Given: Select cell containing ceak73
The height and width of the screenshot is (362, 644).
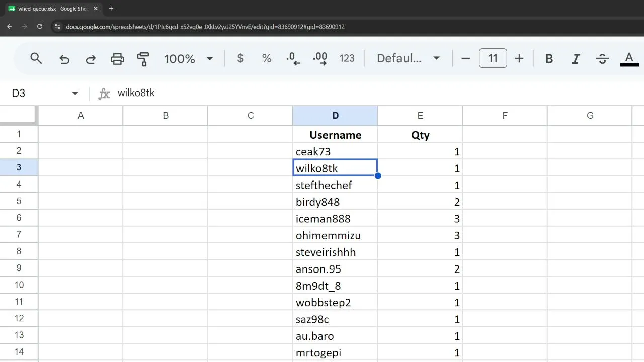Looking at the screenshot, I should tap(335, 151).
